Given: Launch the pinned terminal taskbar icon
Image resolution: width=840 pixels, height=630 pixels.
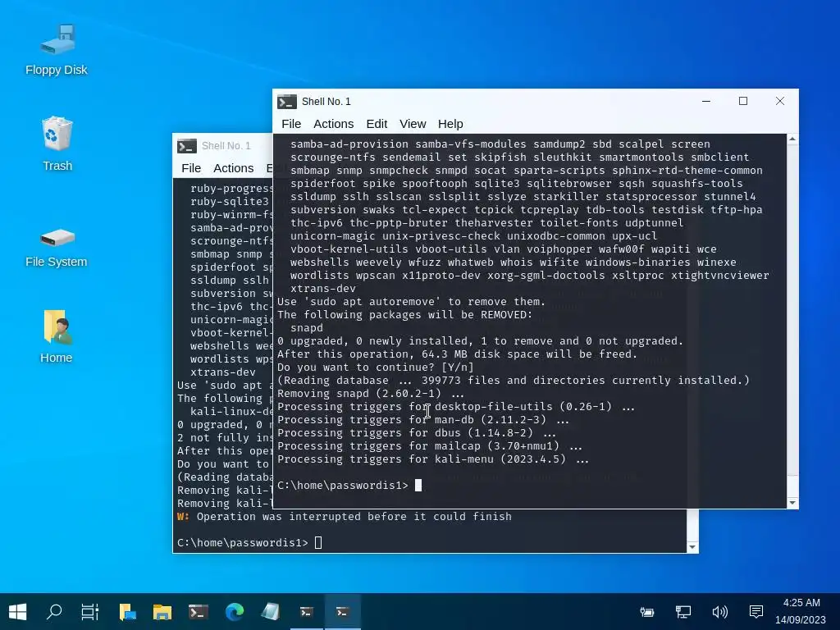Looking at the screenshot, I should 199,612.
